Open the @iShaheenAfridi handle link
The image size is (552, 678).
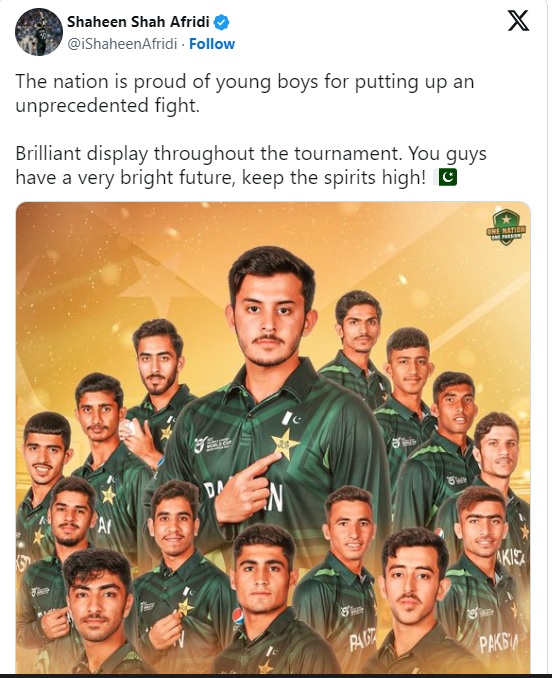coord(122,44)
